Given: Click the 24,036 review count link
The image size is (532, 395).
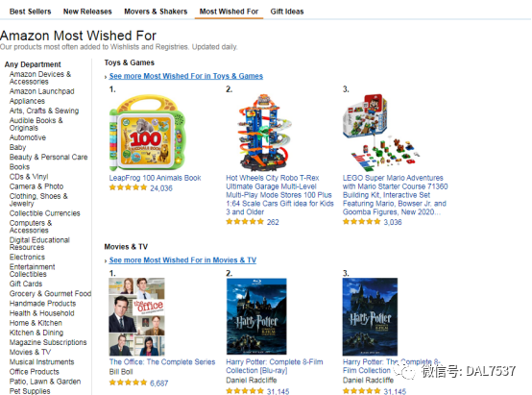Looking at the screenshot, I should click(161, 188).
